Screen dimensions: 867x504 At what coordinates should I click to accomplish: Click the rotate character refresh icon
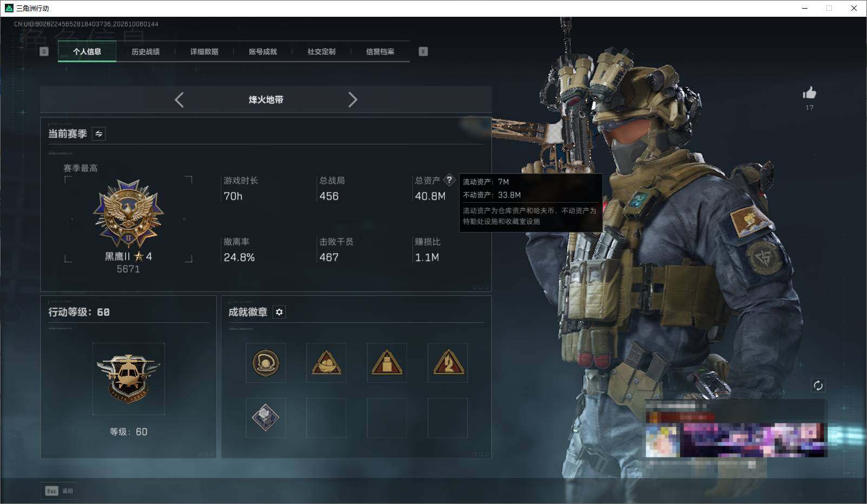tap(818, 385)
